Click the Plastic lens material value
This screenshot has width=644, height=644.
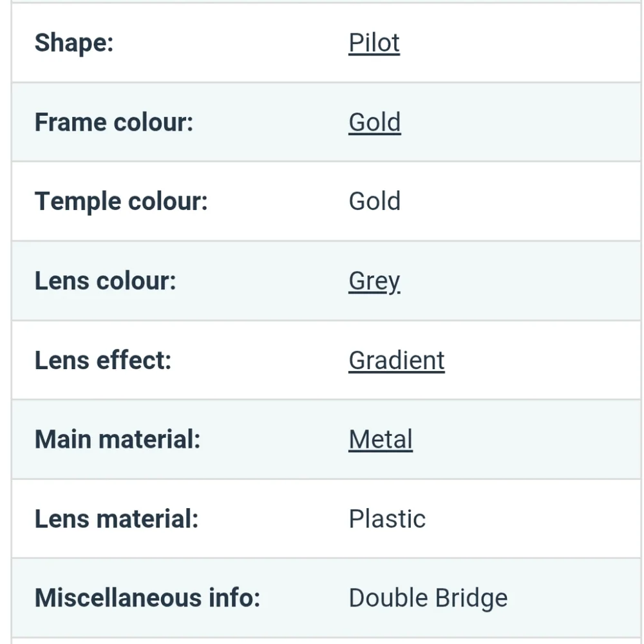point(387,518)
